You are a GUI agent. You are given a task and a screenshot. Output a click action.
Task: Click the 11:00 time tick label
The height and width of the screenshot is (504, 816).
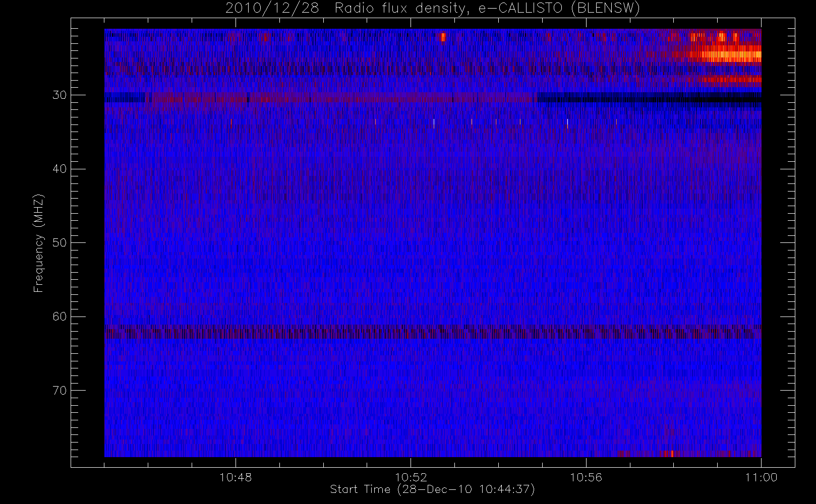[x=761, y=477]
